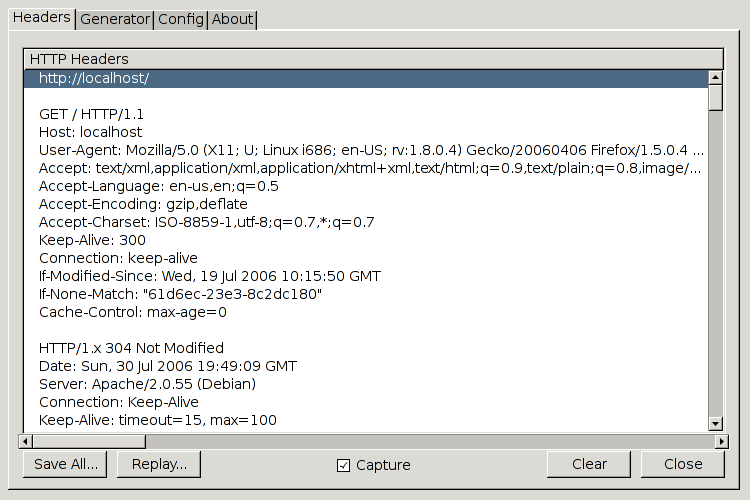Open the Config tab
750x500 pixels.
[181, 19]
